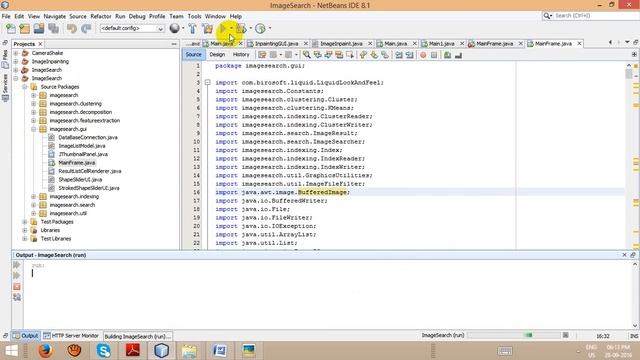The height and width of the screenshot is (360, 640).
Task: Click the Uncomment lines icon in editor toolbar
Action: [458, 55]
